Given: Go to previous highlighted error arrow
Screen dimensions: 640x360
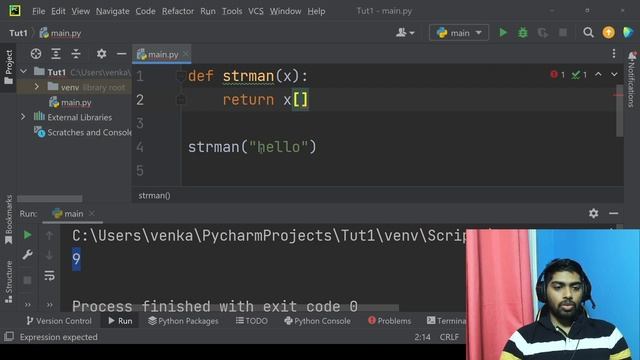Looking at the screenshot, I should [598, 74].
